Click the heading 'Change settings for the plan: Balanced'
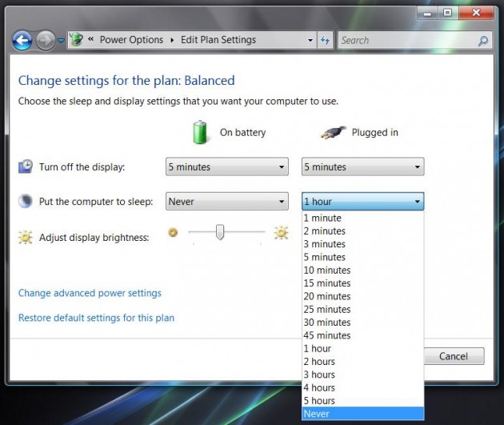Viewport: 504px width, 425px height. pyautogui.click(x=126, y=80)
